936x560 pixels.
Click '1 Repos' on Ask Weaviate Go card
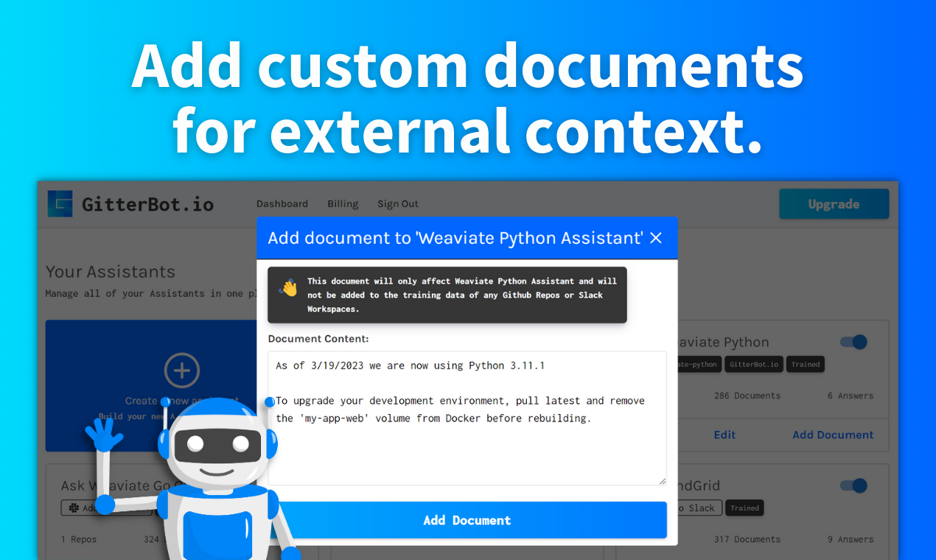[79, 539]
